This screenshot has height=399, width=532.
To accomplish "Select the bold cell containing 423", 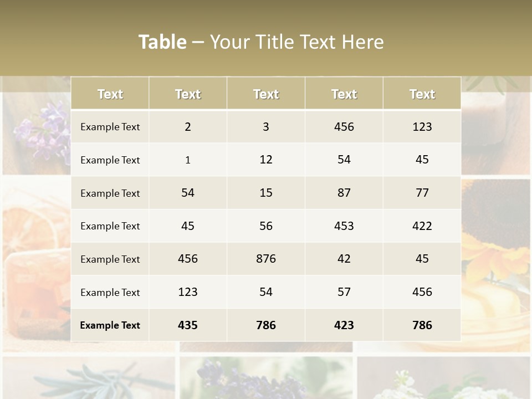I will (x=344, y=325).
